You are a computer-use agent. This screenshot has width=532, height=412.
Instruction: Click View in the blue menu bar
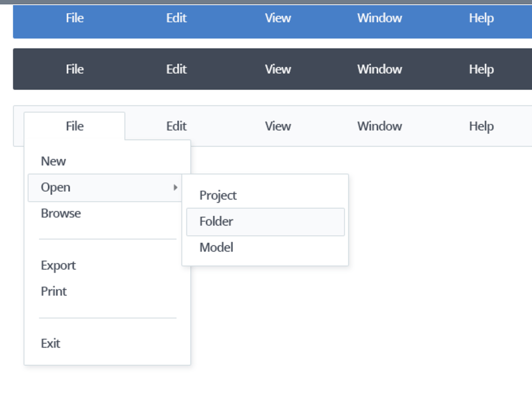[x=277, y=18]
